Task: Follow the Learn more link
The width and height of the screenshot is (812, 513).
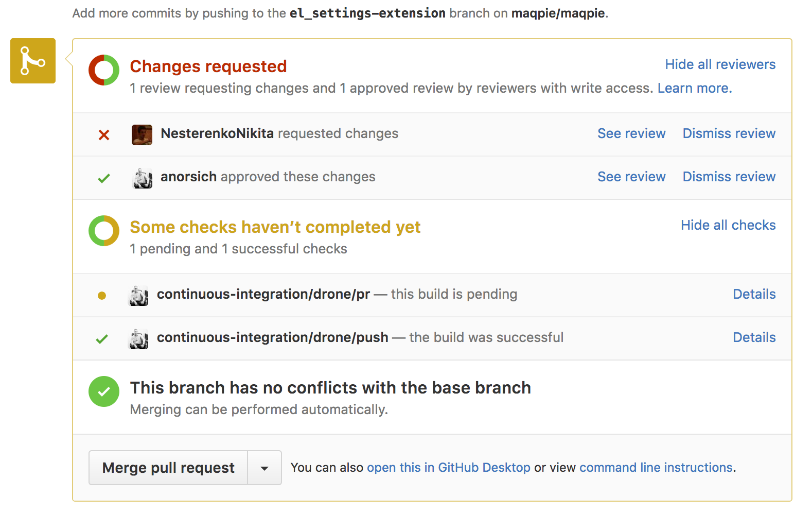Action: (694, 88)
